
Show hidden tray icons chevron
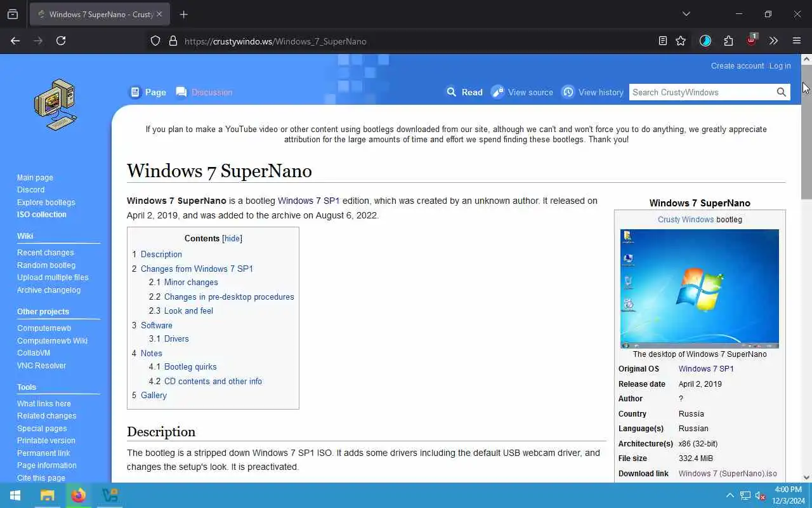tap(730, 495)
